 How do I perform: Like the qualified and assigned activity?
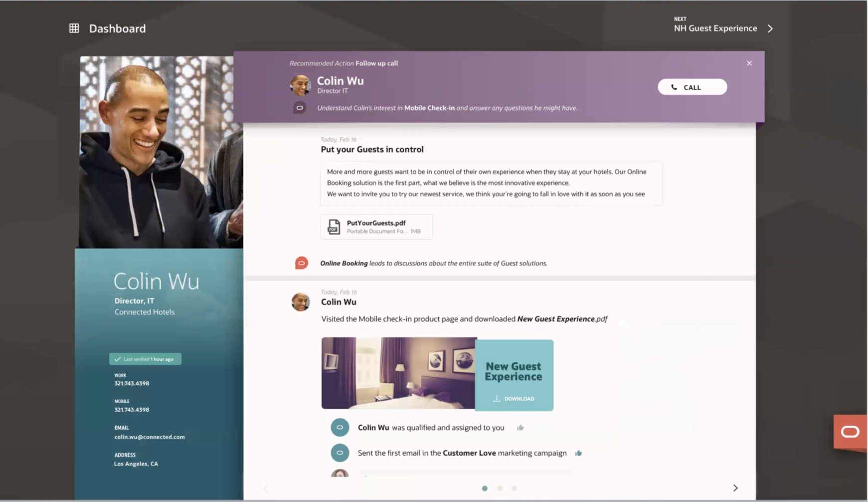520,428
